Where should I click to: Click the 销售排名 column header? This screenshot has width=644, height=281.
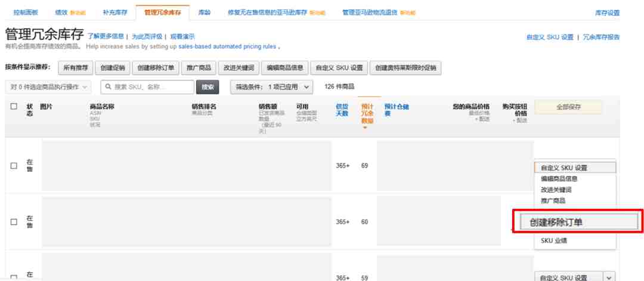204,107
